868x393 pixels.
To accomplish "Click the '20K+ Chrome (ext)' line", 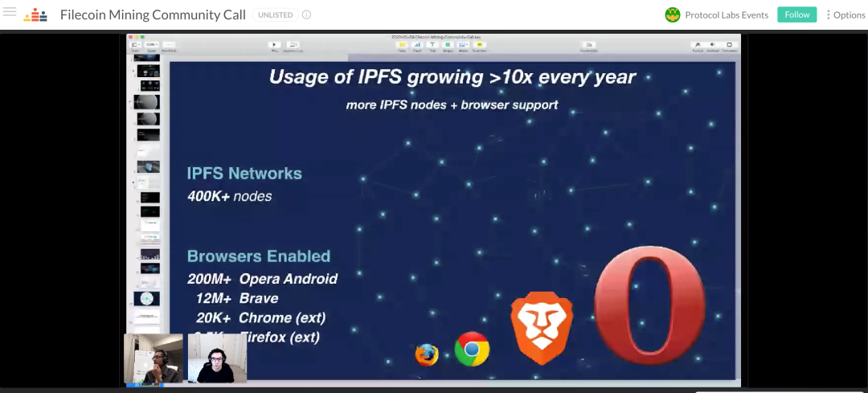I will [x=260, y=317].
